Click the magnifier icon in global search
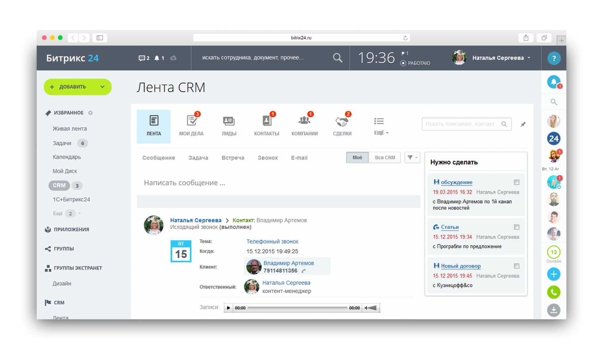Image resolution: width=604 pixels, height=364 pixels. click(337, 57)
